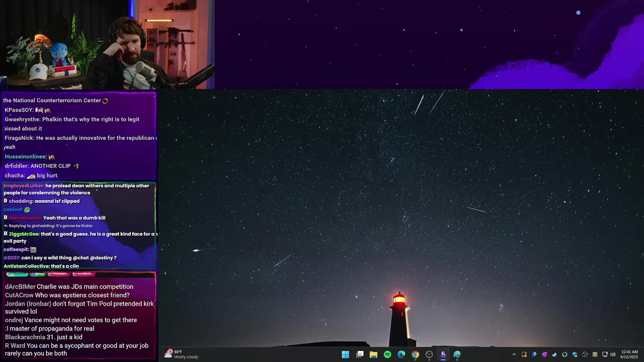
Task: Open the weather widget showing 80°F
Action: [x=182, y=354]
